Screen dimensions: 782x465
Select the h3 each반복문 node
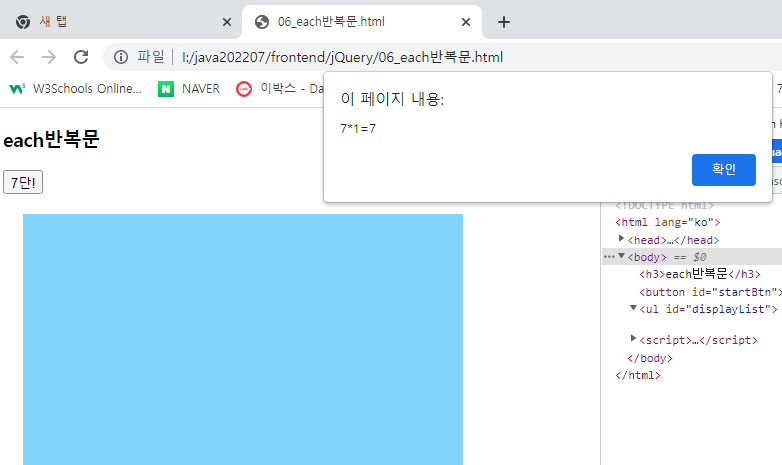coord(700,274)
